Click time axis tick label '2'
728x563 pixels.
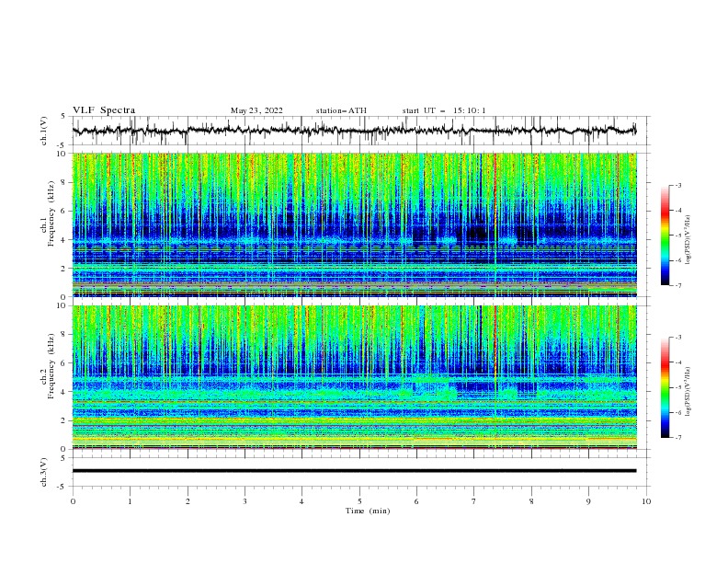[188, 501]
